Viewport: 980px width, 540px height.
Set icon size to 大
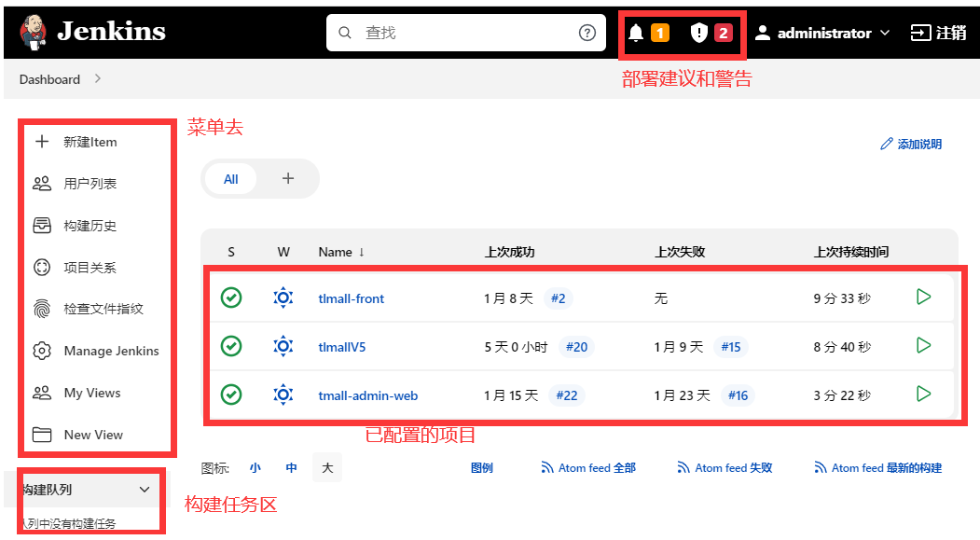(x=327, y=467)
